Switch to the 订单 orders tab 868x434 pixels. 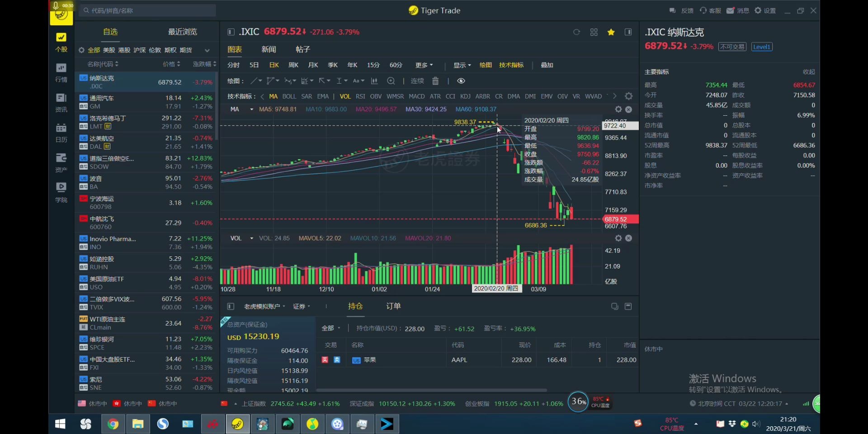tap(393, 306)
